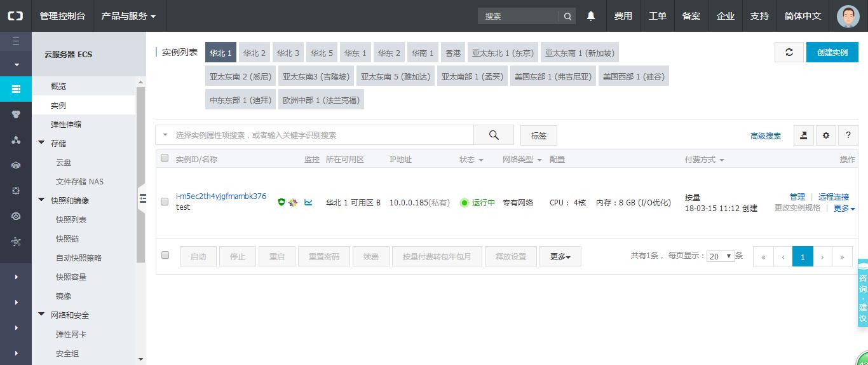This screenshot has width=868, height=365.
Task: Open the 咨询·建议 floating tab
Action: (x=863, y=293)
